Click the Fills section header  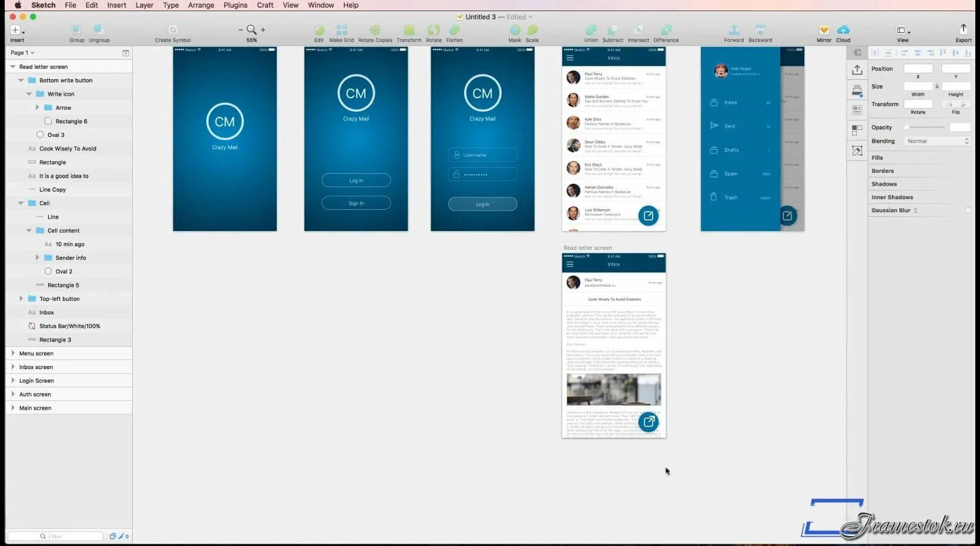(x=877, y=158)
